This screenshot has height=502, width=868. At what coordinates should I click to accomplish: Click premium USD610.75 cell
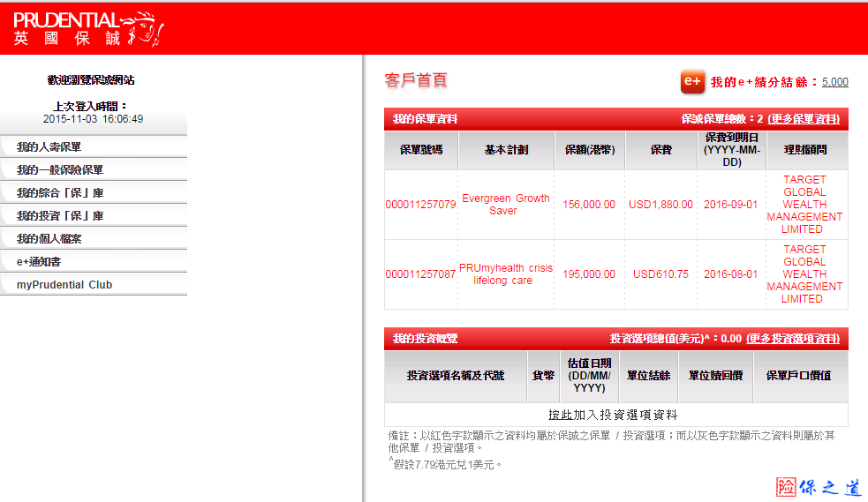(x=661, y=274)
